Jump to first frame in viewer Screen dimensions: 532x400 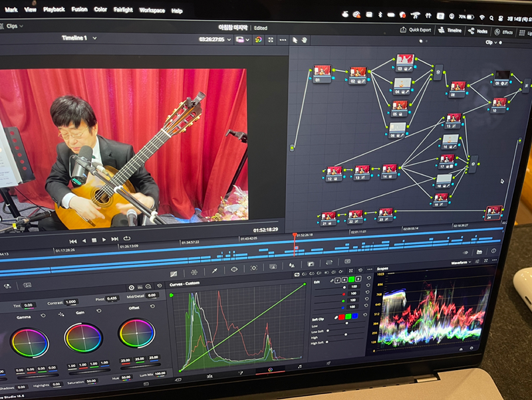(73, 241)
